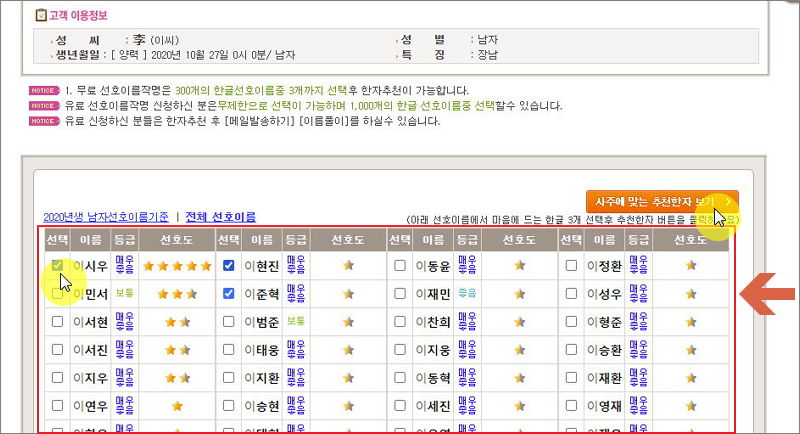Open the 전체 선호이름 link
The image size is (800, 434).
click(220, 217)
